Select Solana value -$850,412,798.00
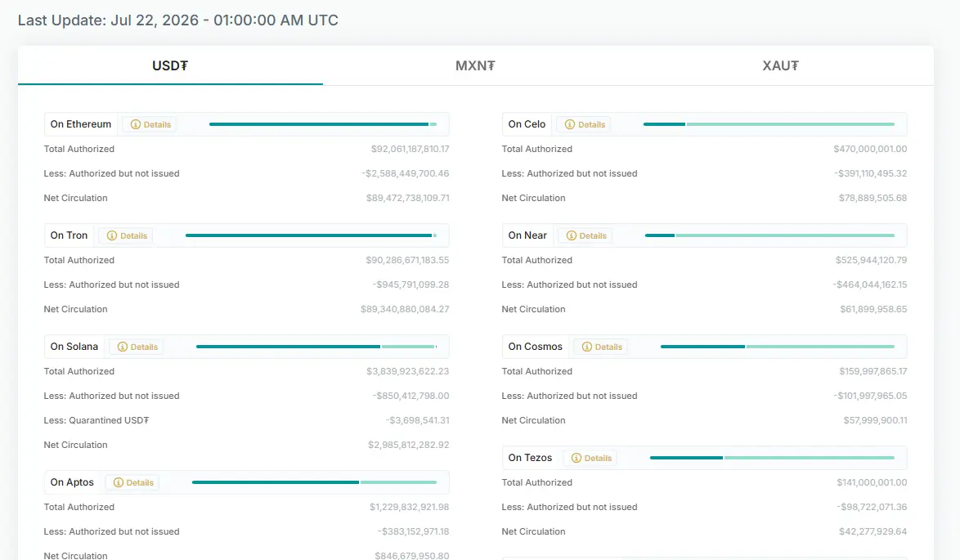The height and width of the screenshot is (560, 960). [x=410, y=396]
